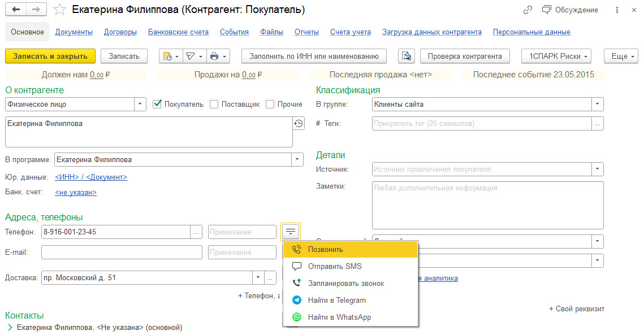The image size is (644, 335).
Task: Click the Записать button
Action: coord(124,56)
